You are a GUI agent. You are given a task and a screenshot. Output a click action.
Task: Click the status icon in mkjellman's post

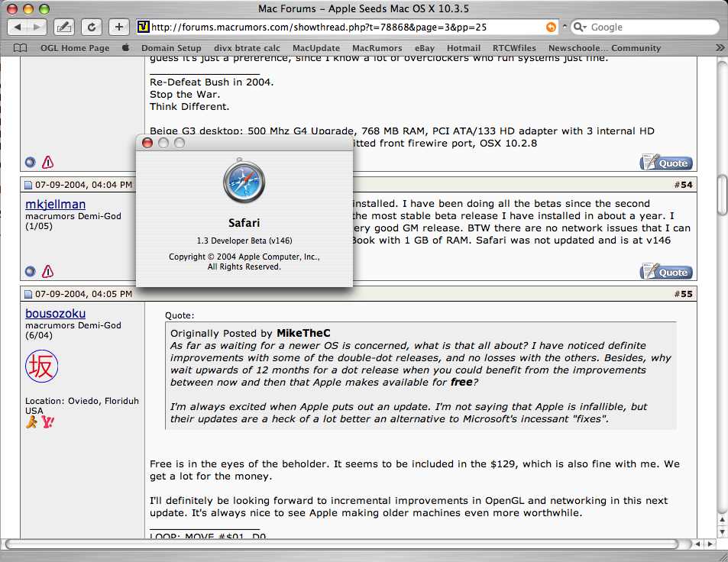pyautogui.click(x=31, y=272)
